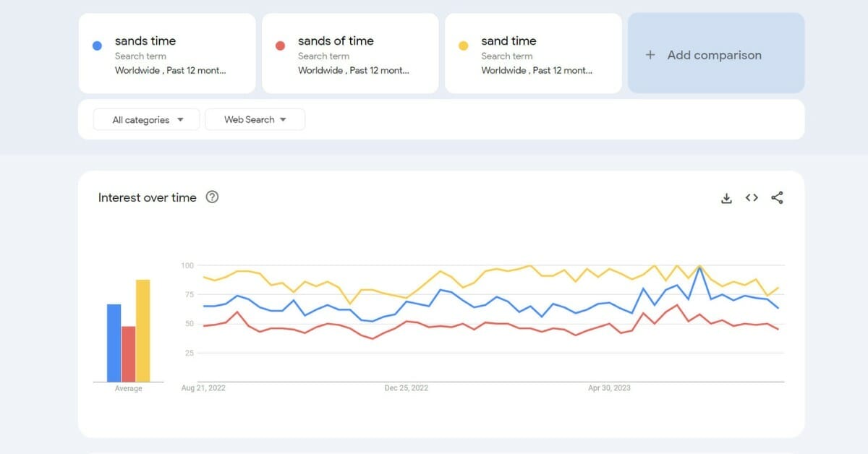Click the Add comparison button
Viewport: 868px width, 454px height.
pyautogui.click(x=716, y=53)
